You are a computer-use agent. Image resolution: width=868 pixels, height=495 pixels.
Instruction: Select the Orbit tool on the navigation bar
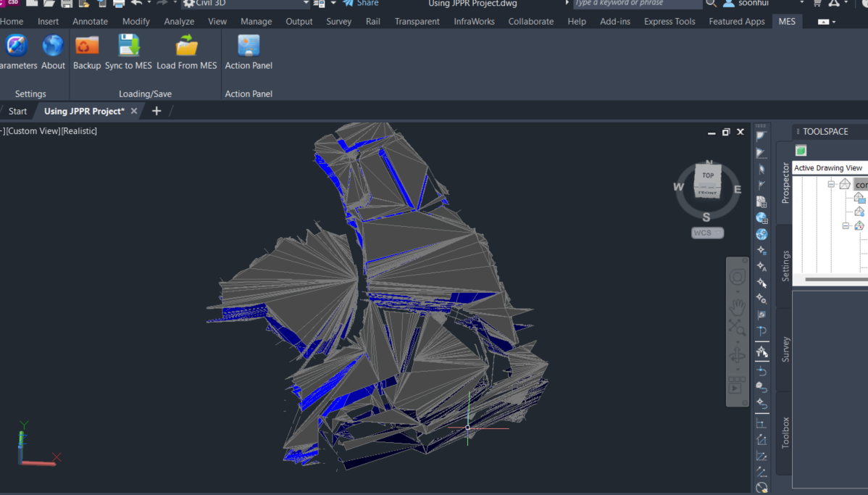pos(737,352)
